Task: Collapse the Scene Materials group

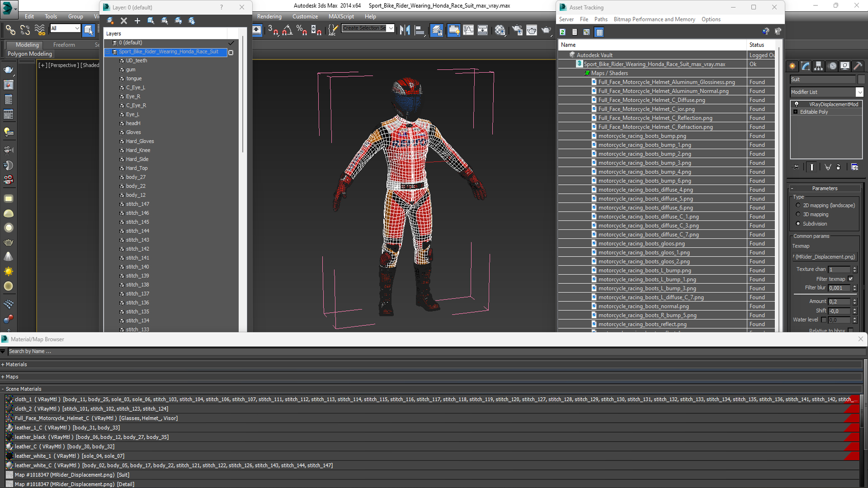Action: tap(3, 389)
